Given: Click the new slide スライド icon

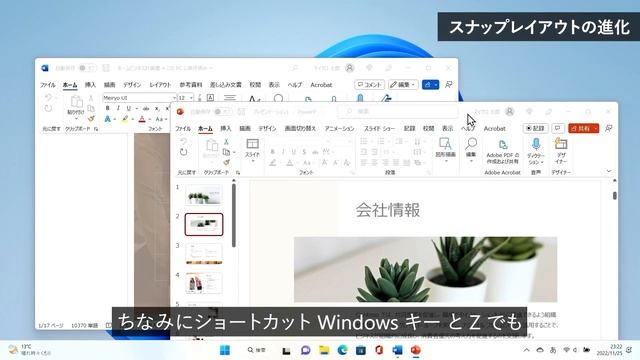Looking at the screenshot, I should pos(252,144).
